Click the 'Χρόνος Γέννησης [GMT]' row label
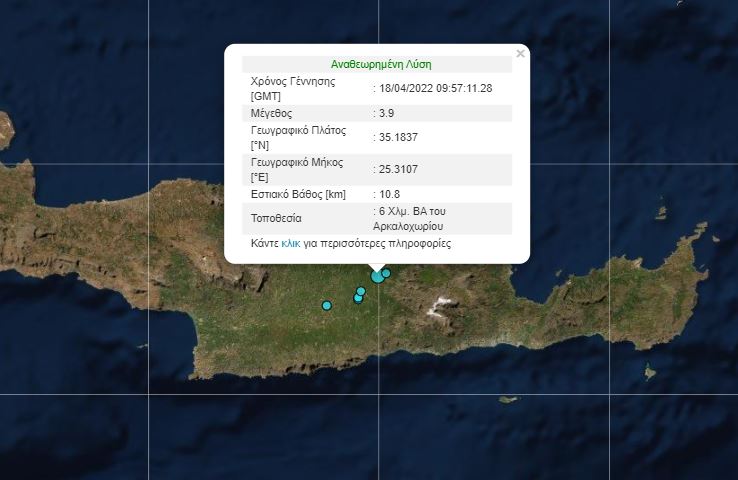 coord(292,88)
